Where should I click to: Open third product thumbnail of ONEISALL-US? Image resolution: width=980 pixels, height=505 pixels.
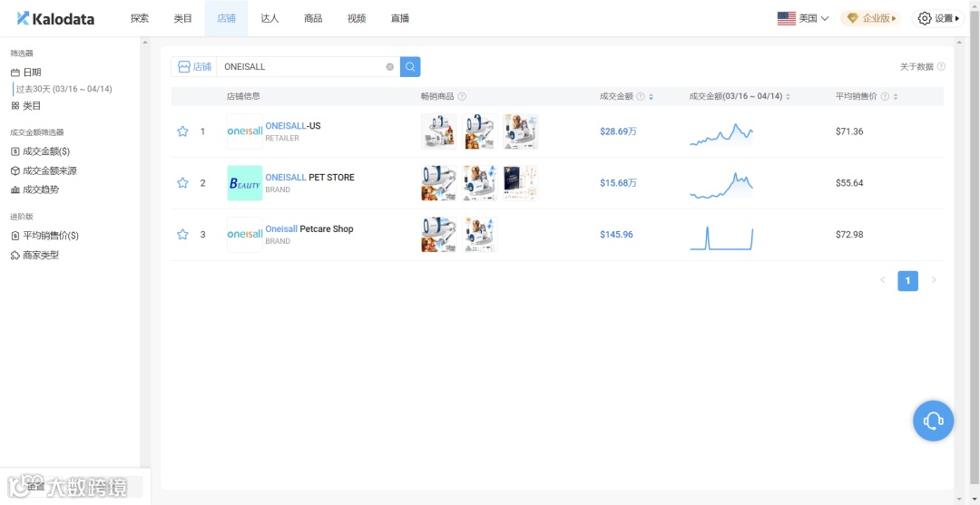520,131
